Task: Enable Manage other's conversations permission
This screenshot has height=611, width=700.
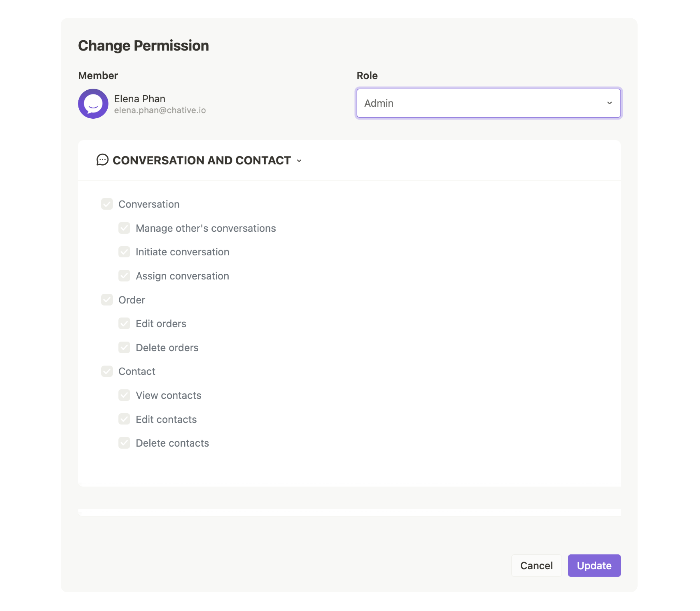Action: coord(124,228)
